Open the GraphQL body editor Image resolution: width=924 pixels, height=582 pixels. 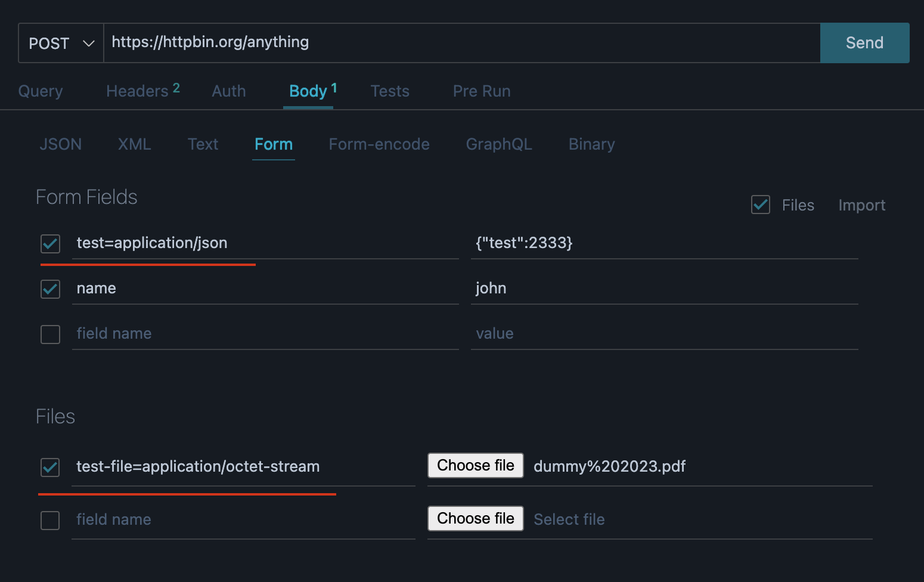[499, 144]
